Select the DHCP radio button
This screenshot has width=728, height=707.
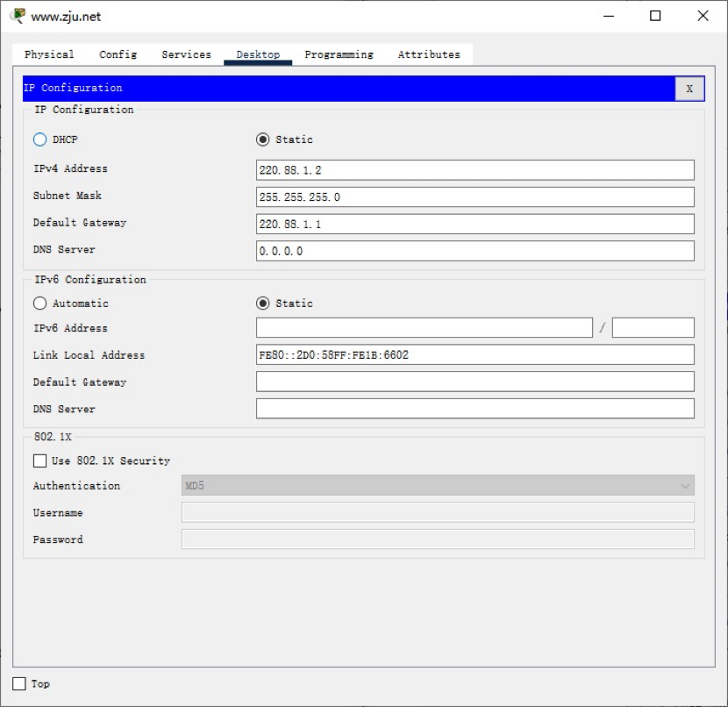39,139
